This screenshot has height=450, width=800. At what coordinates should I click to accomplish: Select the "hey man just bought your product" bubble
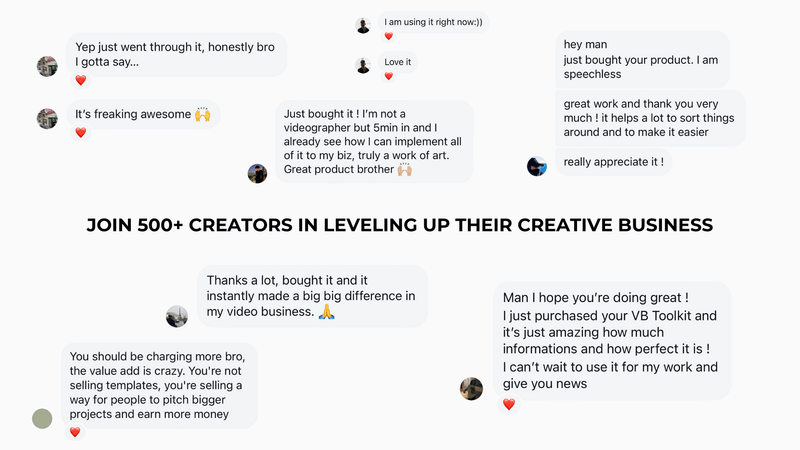(x=642, y=59)
